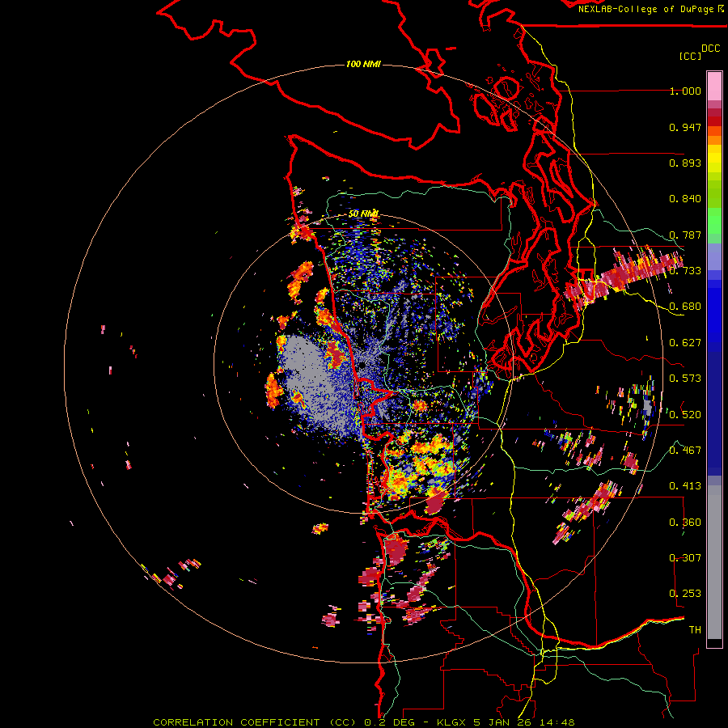Click the gray lower segment of color bar
Image resolution: width=728 pixels, height=728 pixels.
click(x=714, y=562)
